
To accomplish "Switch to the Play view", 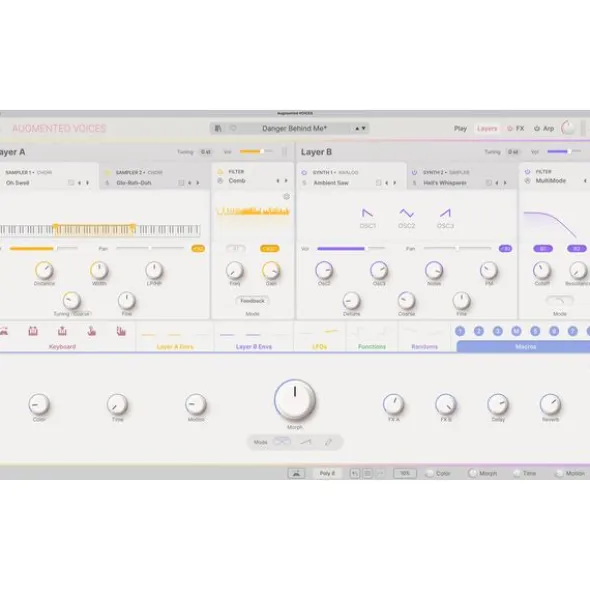I will point(460,129).
